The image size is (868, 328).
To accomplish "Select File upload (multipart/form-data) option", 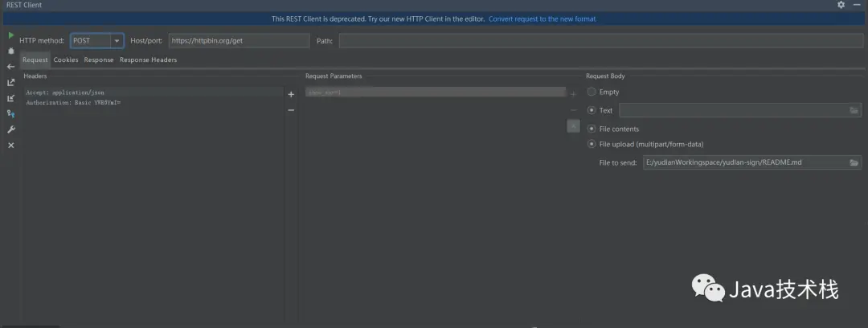I will click(592, 144).
